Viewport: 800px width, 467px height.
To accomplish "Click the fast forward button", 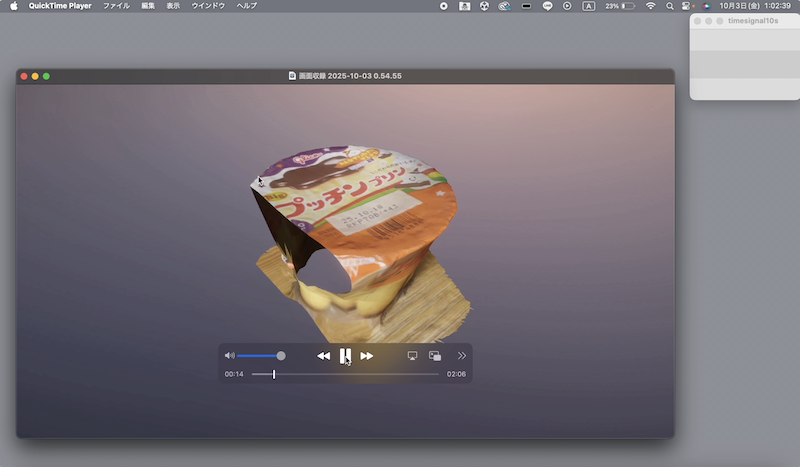I will [367, 356].
